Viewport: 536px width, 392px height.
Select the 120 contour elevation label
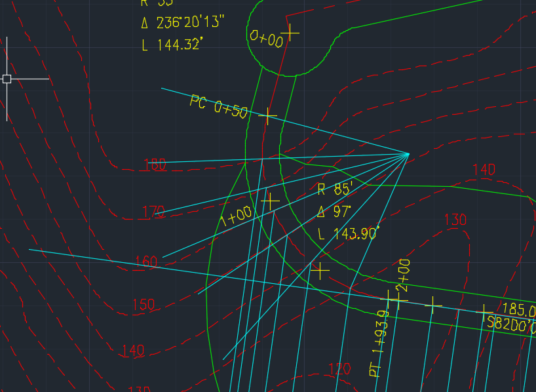[339, 369]
